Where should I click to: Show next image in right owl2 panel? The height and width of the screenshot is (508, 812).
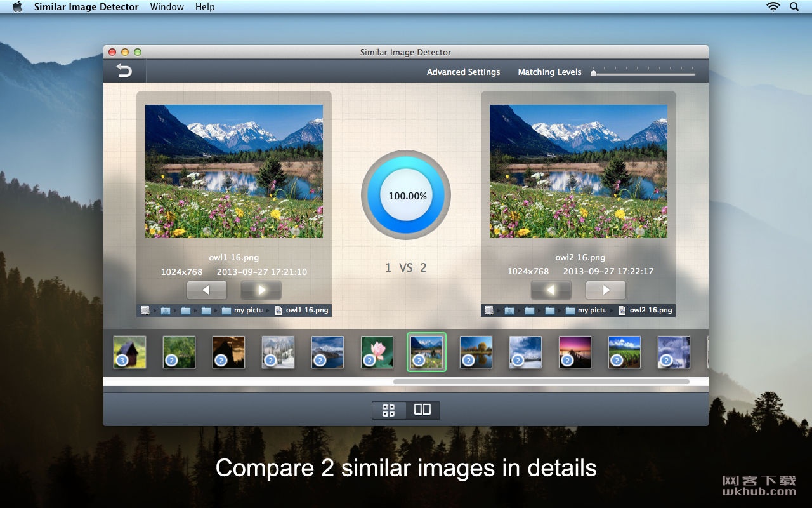(x=605, y=290)
